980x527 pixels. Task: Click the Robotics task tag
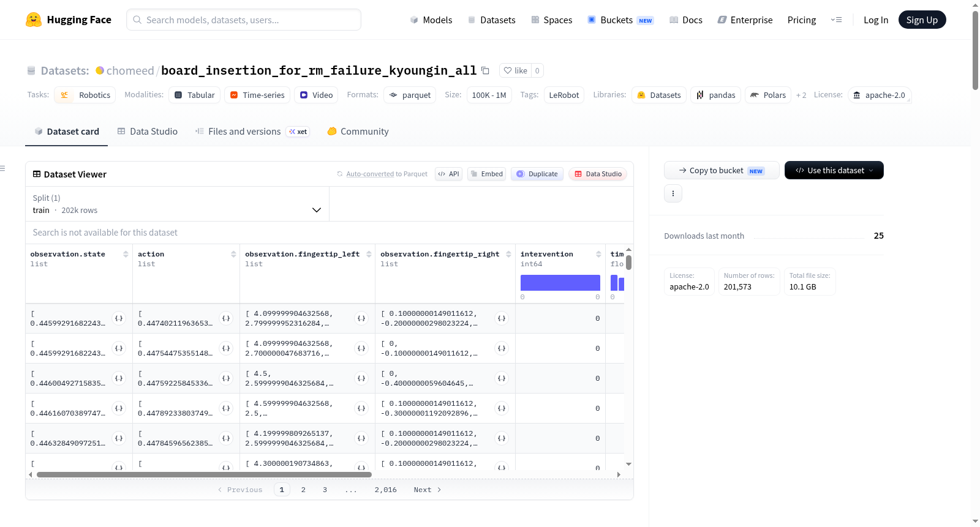coord(85,95)
